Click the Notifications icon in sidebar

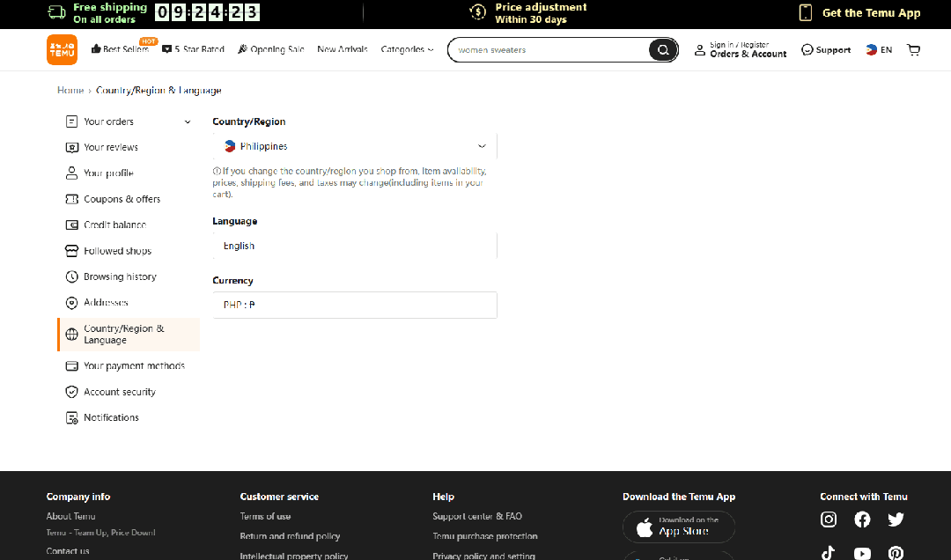pyautogui.click(x=71, y=418)
